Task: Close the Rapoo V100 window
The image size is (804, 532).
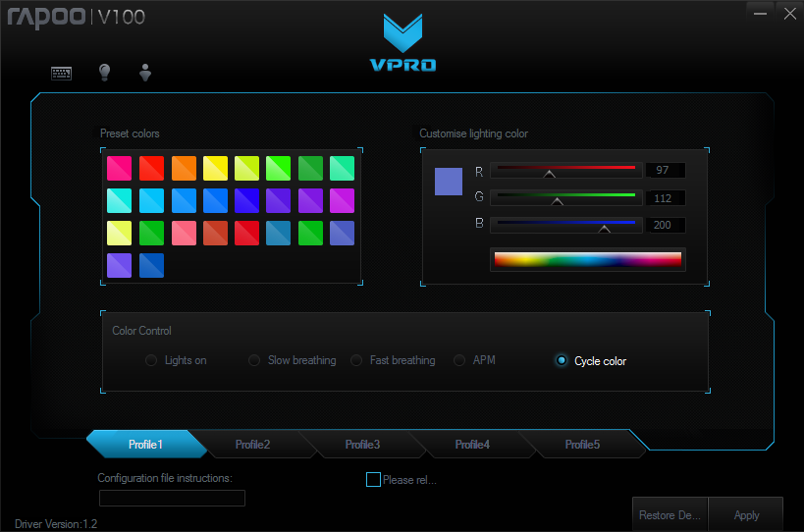Action: coord(789,14)
